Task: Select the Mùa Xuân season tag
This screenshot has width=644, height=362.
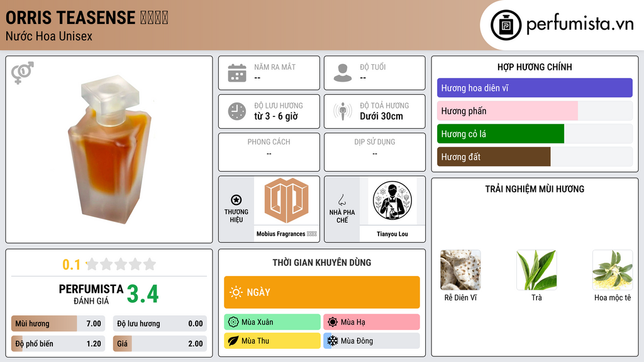Action: coord(272,322)
